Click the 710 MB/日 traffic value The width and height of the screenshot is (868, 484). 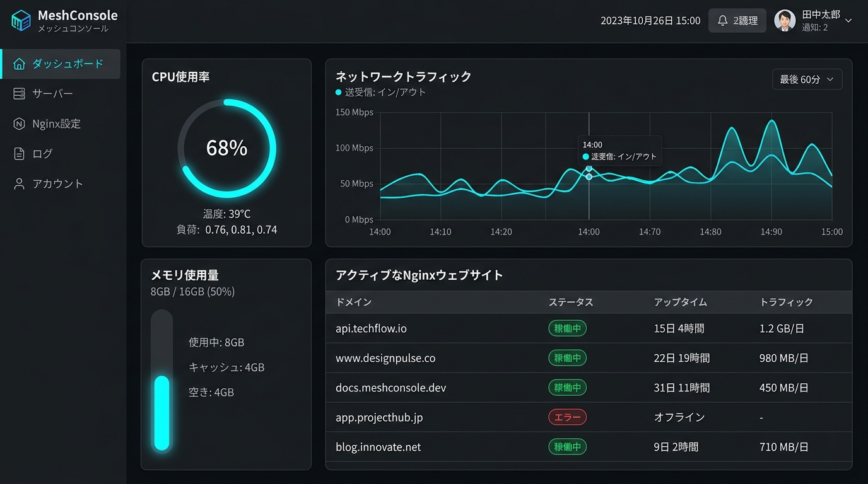[784, 447]
